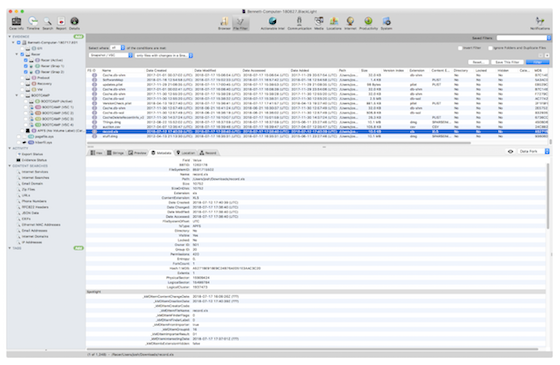Image resolution: width=560 pixels, height=365 pixels.
Task: Select the auction.csv row in file table
Action: click(318, 127)
